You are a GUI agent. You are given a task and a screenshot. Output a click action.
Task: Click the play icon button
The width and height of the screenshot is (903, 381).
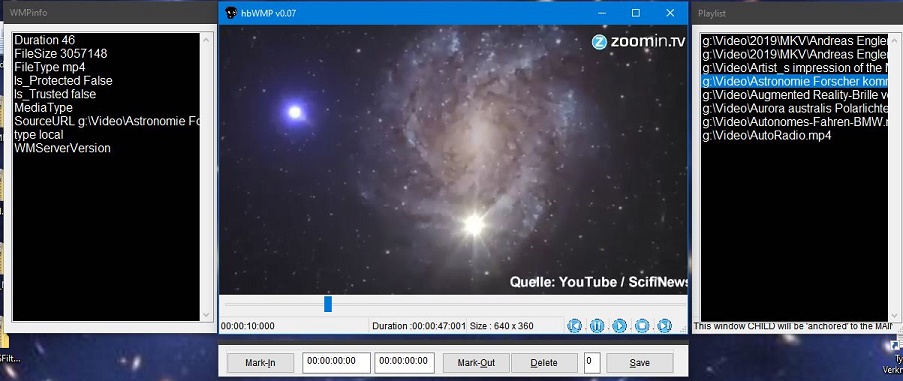619,326
